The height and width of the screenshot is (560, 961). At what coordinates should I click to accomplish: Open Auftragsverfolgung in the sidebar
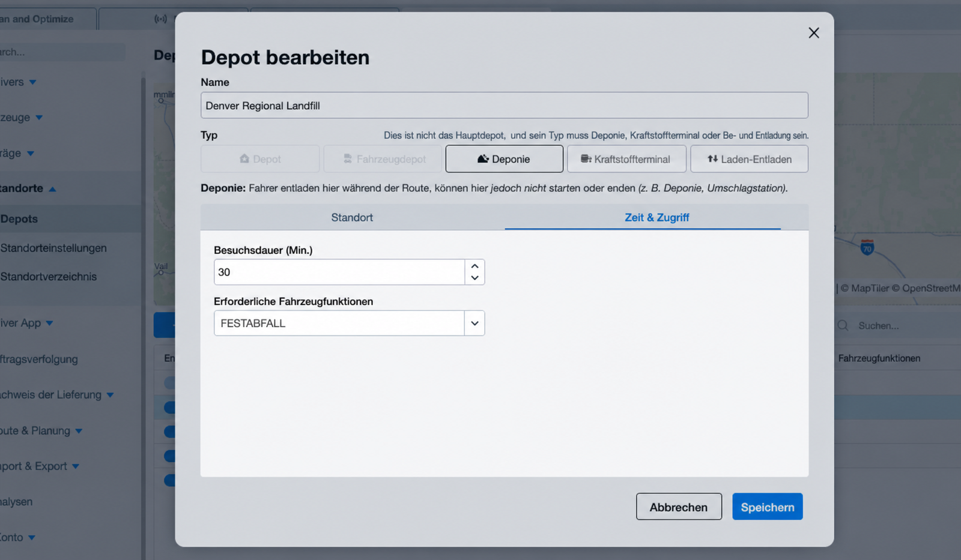tap(39, 359)
